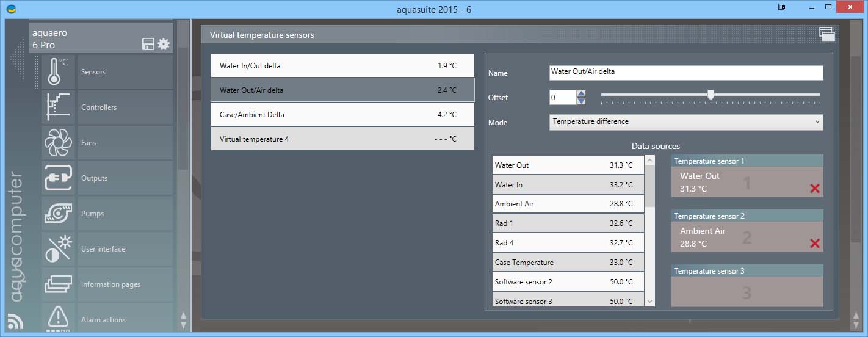Screen dimensions: 868x337
Task: Click the save floppy disk icon
Action: tap(148, 44)
